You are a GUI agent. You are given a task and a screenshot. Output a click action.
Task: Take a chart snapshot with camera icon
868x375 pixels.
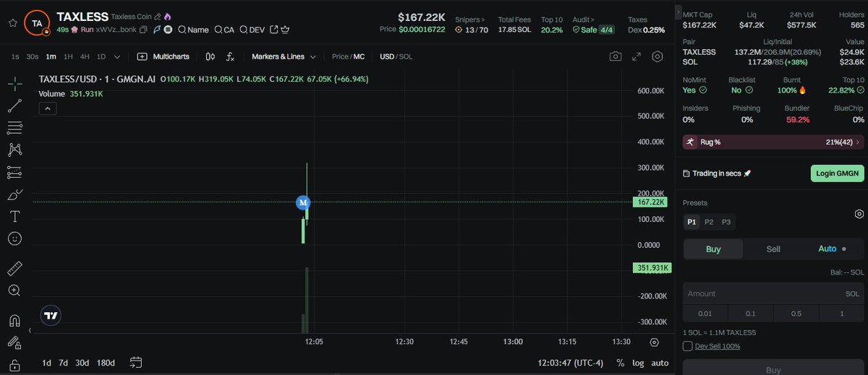pos(615,56)
